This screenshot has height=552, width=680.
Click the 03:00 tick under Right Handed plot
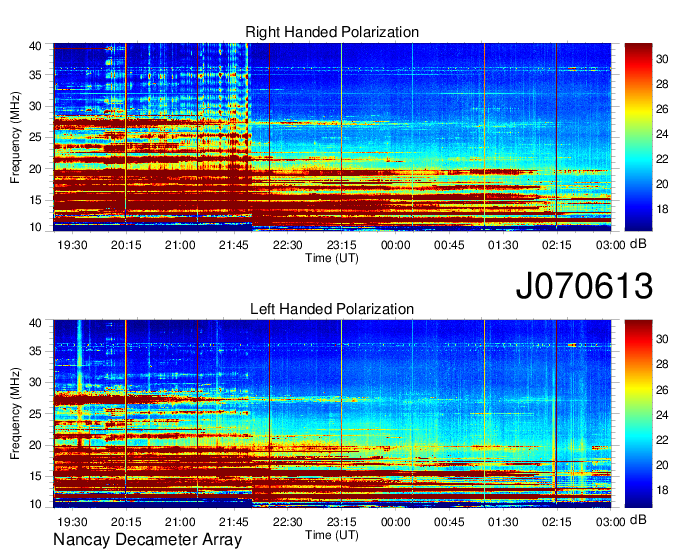click(x=611, y=245)
